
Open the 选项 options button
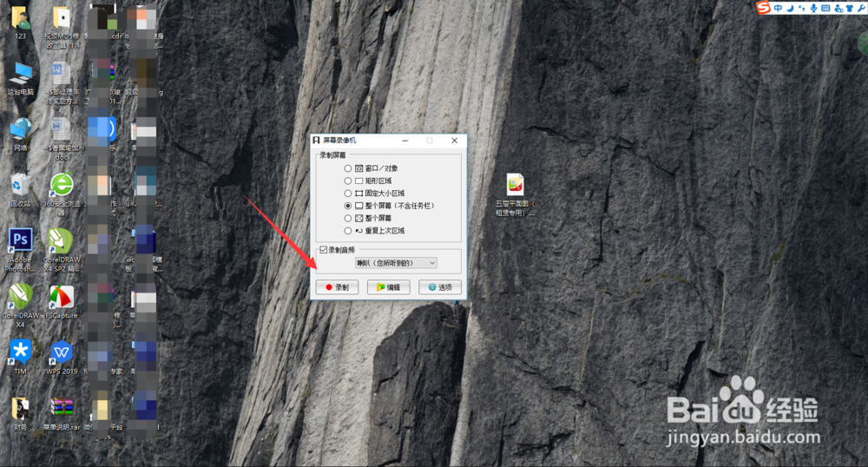point(440,287)
